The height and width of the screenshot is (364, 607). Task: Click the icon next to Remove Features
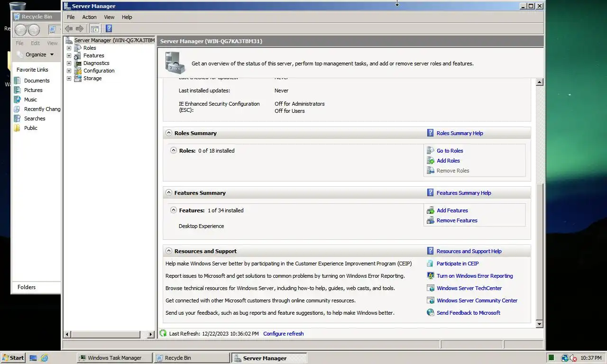(430, 220)
